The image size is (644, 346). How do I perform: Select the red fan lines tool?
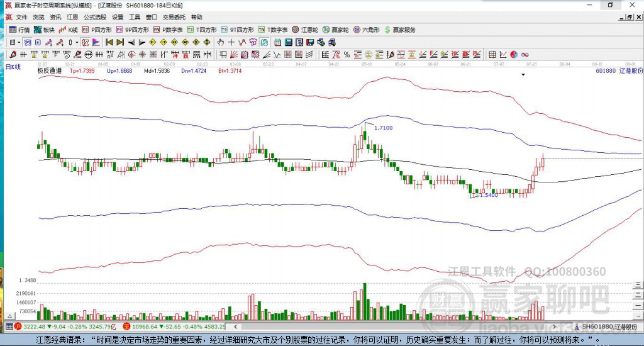(x=234, y=55)
